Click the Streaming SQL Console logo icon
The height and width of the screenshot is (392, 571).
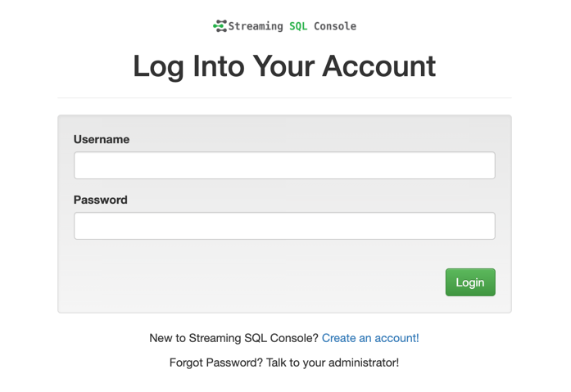pyautogui.click(x=220, y=26)
